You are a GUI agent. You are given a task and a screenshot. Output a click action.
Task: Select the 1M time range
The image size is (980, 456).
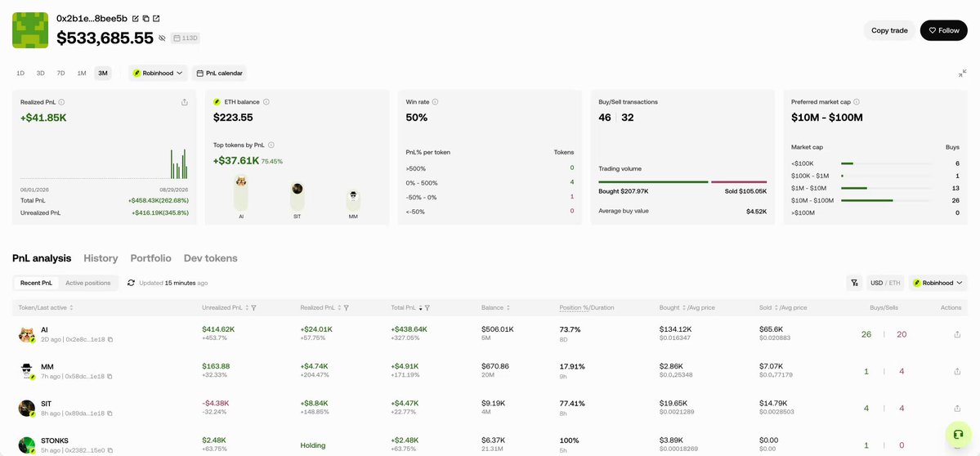[x=82, y=73]
